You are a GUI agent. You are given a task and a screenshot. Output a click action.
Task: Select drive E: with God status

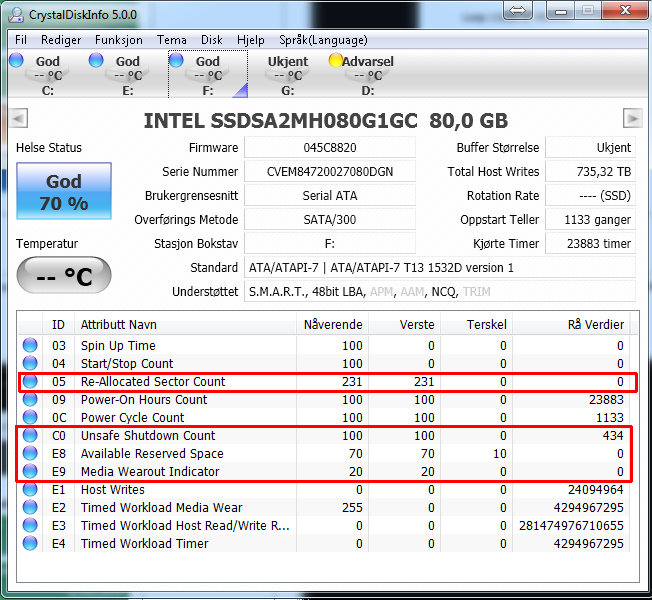(x=127, y=74)
